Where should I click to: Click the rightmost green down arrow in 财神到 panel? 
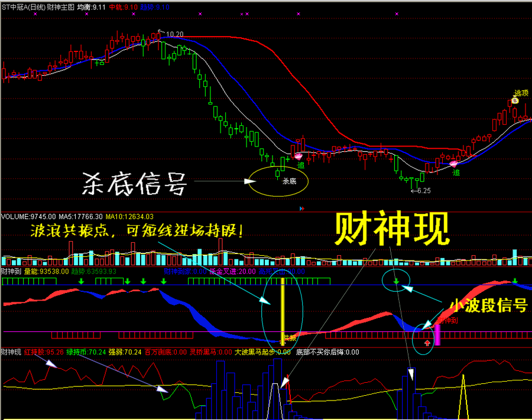point(515,281)
